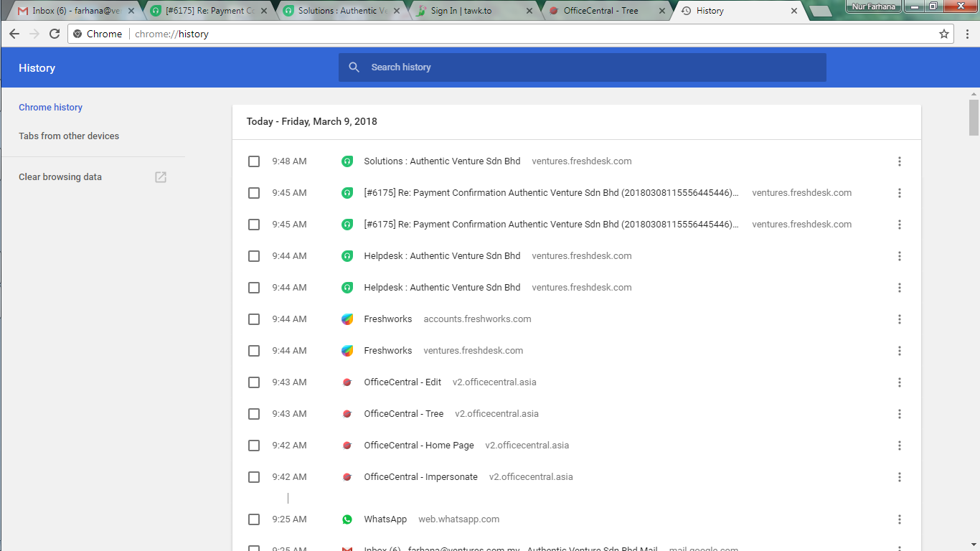Viewport: 980px width, 551px height.
Task: Click the WhatsApp favicon in history list
Action: pos(347,519)
